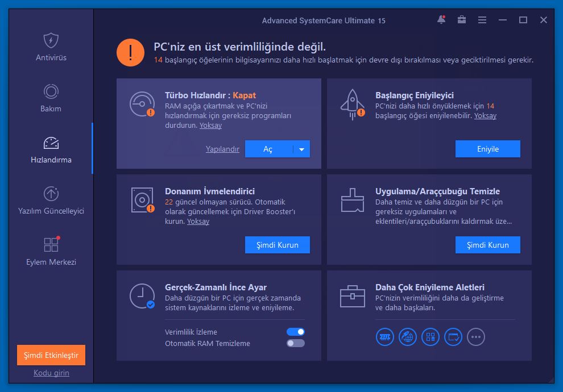Expand the Aç button dropdown arrow
Viewport: 563px width, 392px height.
[301, 149]
